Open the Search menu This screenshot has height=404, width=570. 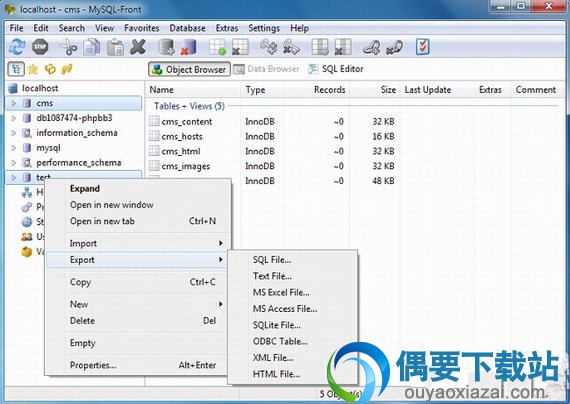point(72,28)
